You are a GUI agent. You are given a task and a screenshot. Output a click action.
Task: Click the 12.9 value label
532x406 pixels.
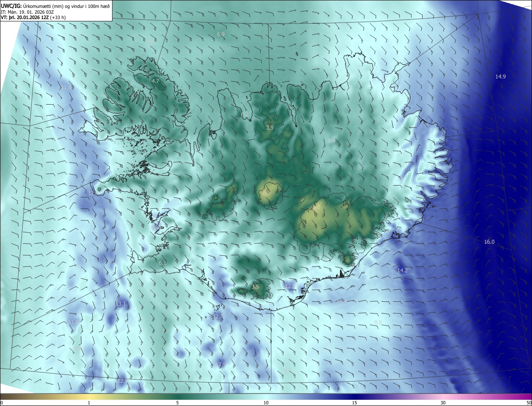tap(221, 364)
